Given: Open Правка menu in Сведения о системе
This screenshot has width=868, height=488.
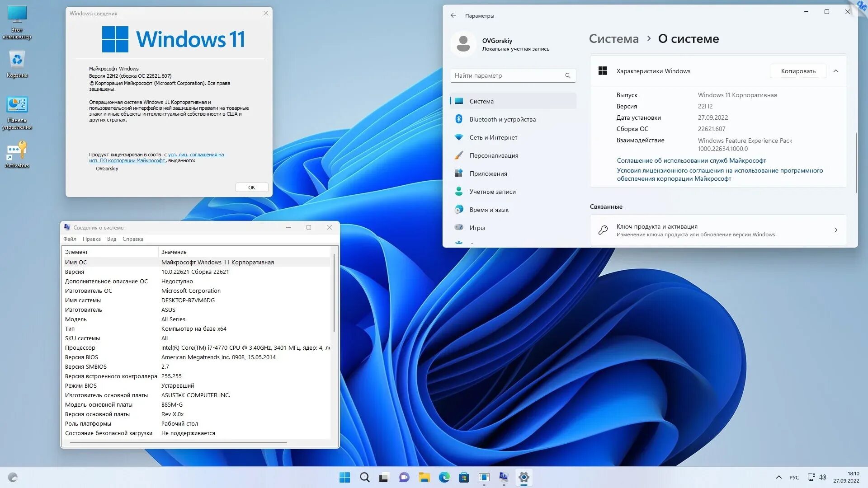Looking at the screenshot, I should [91, 239].
